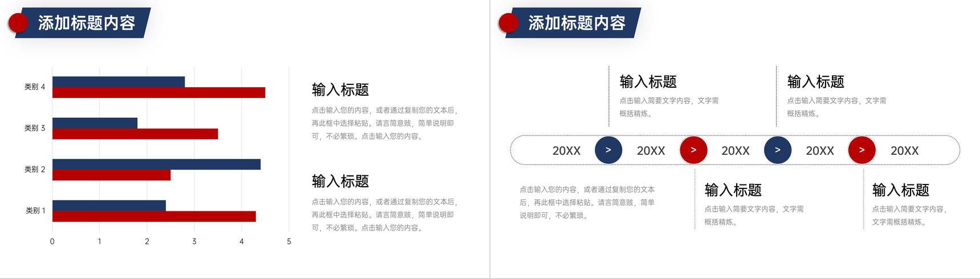The height and width of the screenshot is (279, 980).
Task: Click the 类别 3 axis label
Action: 35,128
